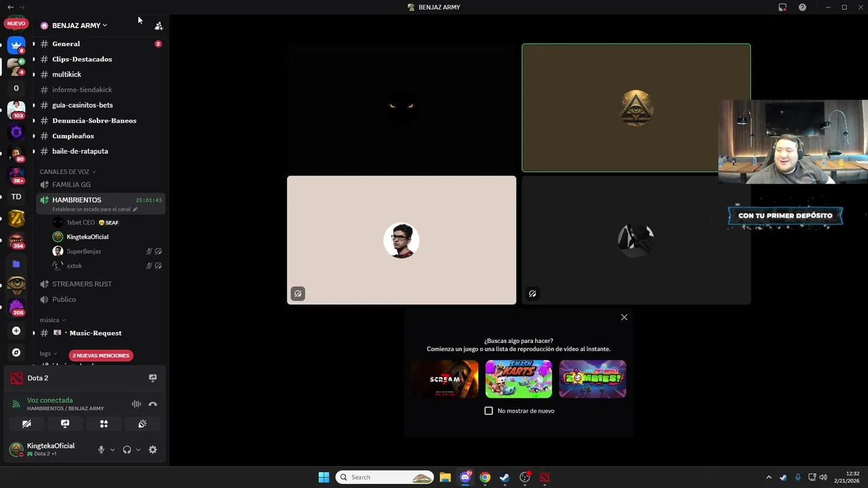Open the TD server
Viewport: 868px width, 488px height.
tap(16, 197)
